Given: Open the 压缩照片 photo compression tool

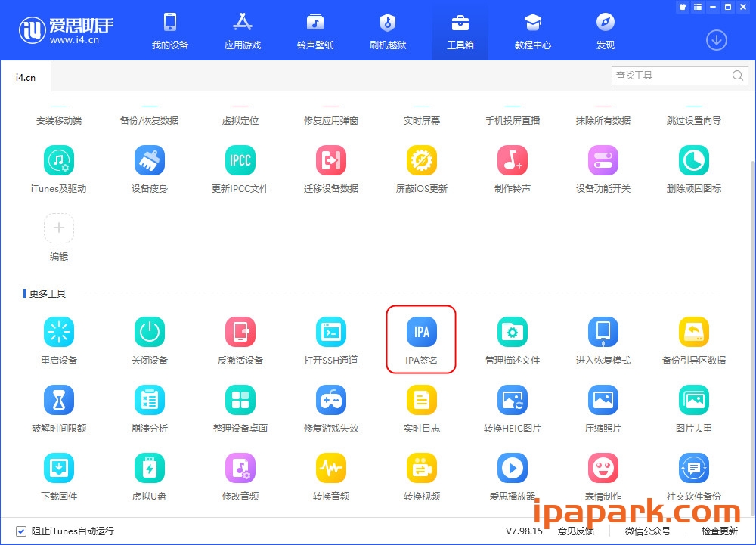Looking at the screenshot, I should 603,399.
